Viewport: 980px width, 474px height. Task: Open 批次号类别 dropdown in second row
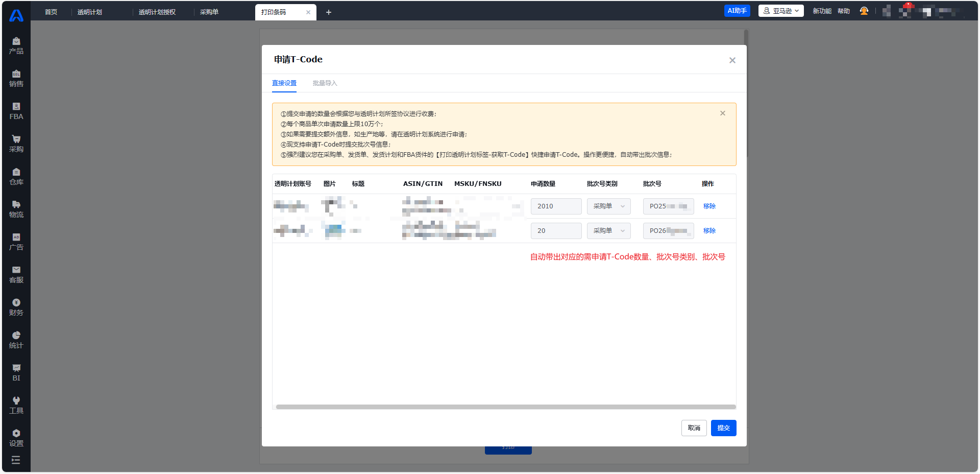(x=608, y=231)
